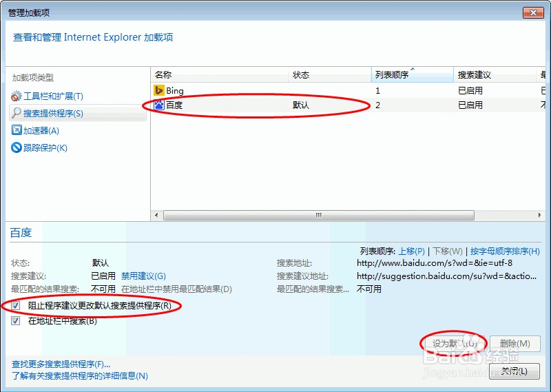Select the 百度 row name
The height and width of the screenshot is (392, 551).
tap(174, 105)
